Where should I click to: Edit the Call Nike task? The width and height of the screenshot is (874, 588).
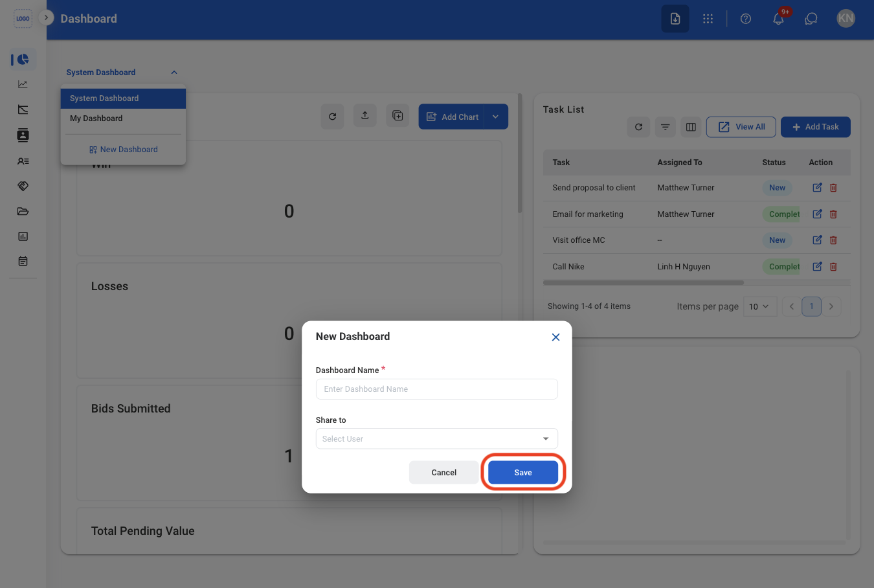point(817,267)
